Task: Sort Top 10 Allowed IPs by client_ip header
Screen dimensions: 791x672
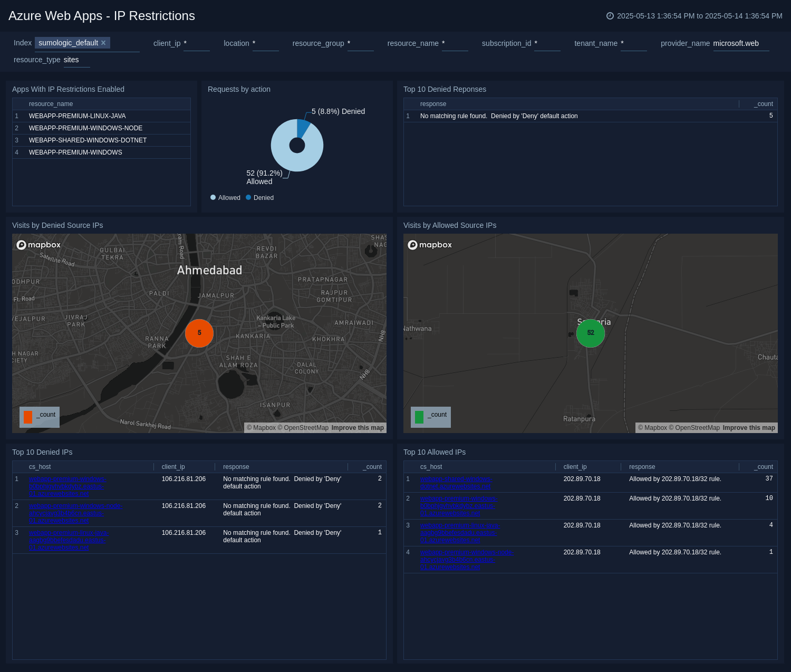Action: (x=575, y=467)
